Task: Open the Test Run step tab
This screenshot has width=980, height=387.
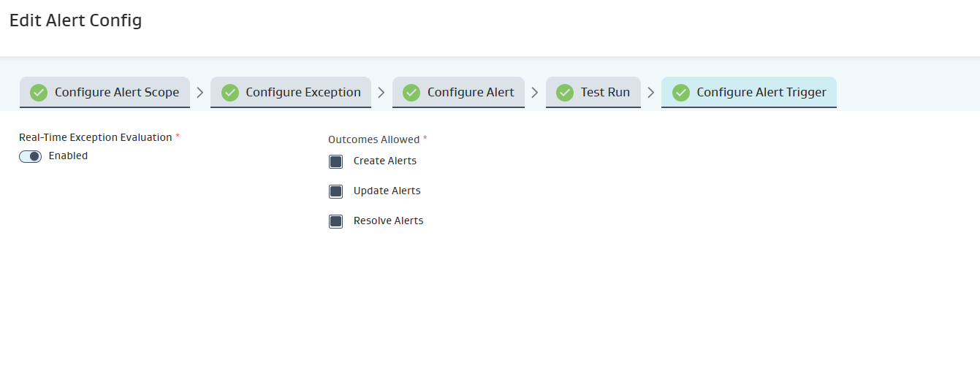Action: pyautogui.click(x=605, y=93)
